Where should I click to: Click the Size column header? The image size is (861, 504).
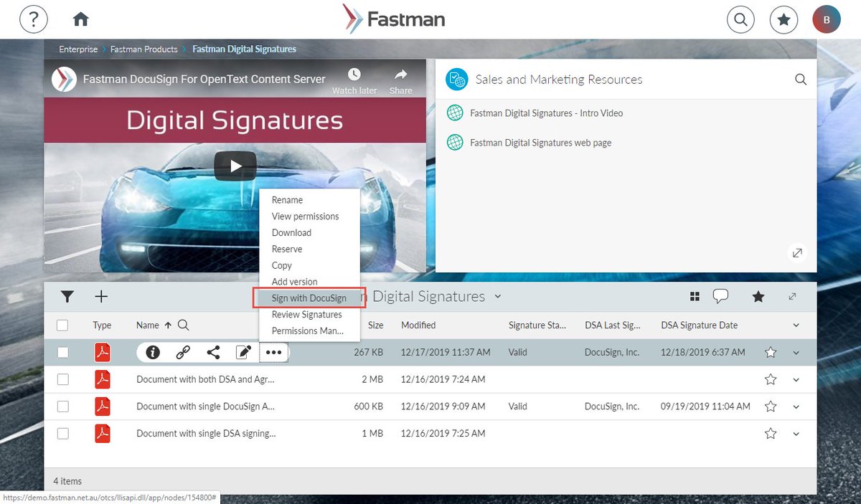tap(375, 325)
